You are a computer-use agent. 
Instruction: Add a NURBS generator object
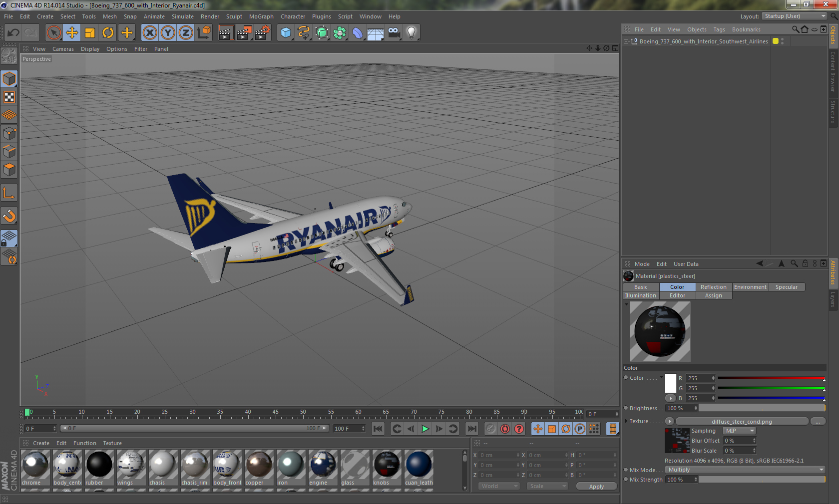[x=322, y=33]
